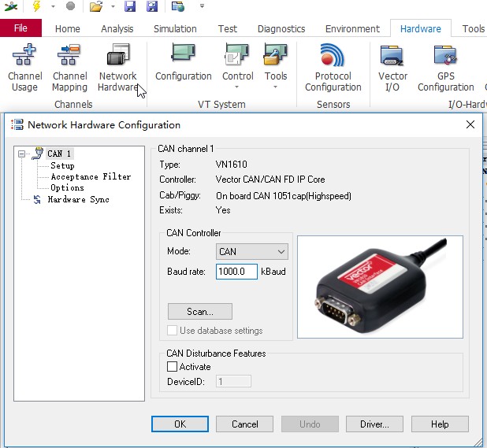
Task: Click the Save As disk icon
Action: click(x=152, y=6)
